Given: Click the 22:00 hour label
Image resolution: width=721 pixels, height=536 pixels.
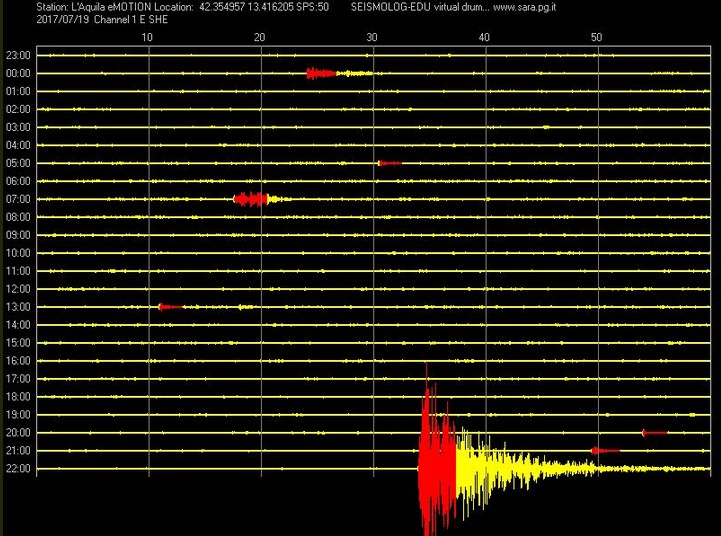Looking at the screenshot, I should point(18,469).
